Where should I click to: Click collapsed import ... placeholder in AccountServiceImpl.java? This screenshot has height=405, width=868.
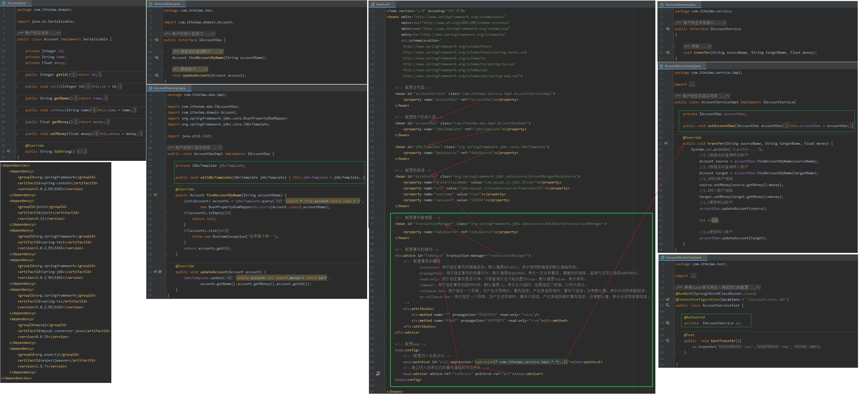tap(692, 85)
